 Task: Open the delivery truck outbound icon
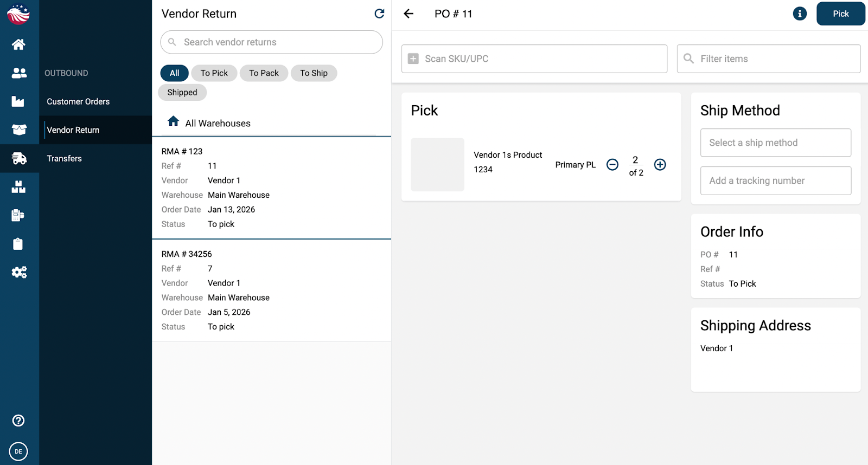[x=19, y=158]
